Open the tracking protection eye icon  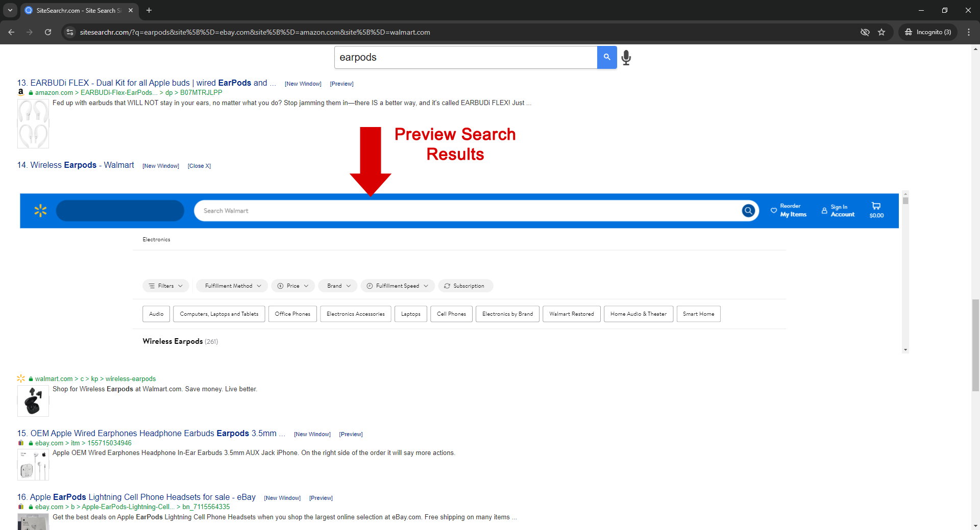(865, 32)
